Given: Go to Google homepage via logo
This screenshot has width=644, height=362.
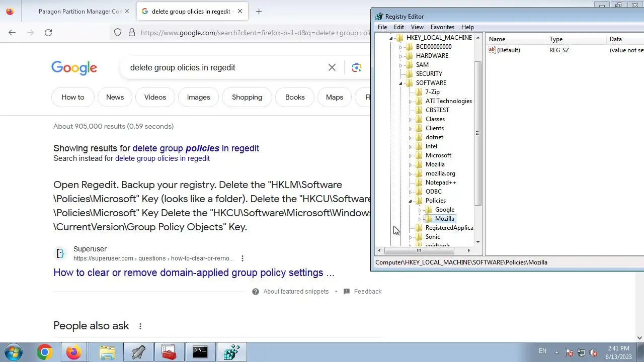Looking at the screenshot, I should tap(74, 68).
